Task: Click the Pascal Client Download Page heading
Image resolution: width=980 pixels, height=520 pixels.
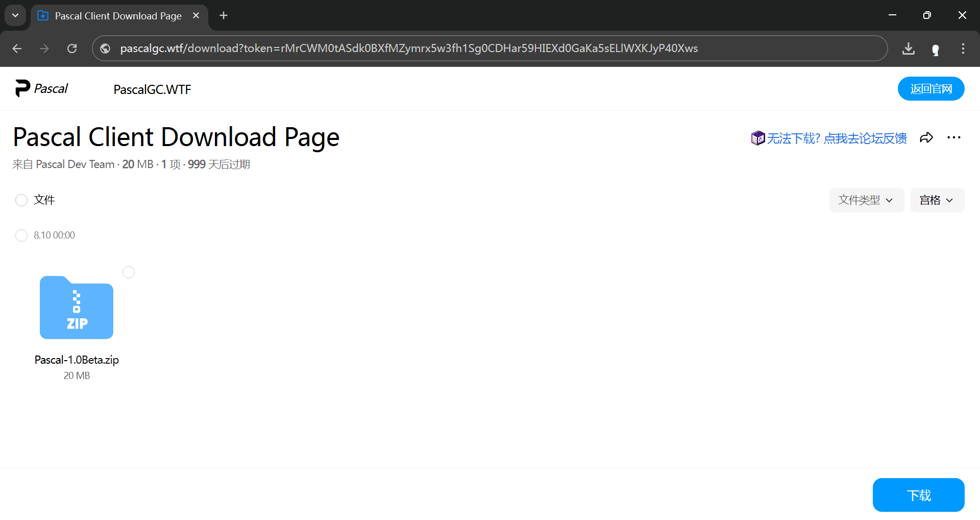Action: [x=176, y=137]
